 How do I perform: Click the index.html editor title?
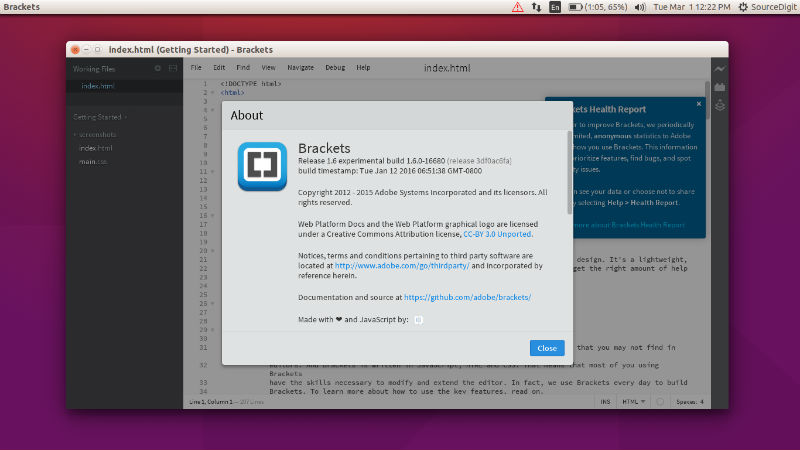pos(447,68)
